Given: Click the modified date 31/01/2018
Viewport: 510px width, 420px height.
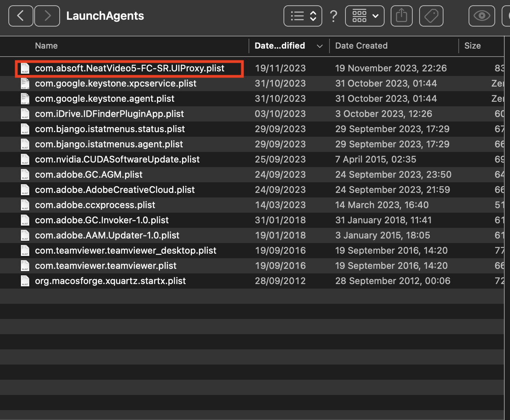Looking at the screenshot, I should pos(280,220).
